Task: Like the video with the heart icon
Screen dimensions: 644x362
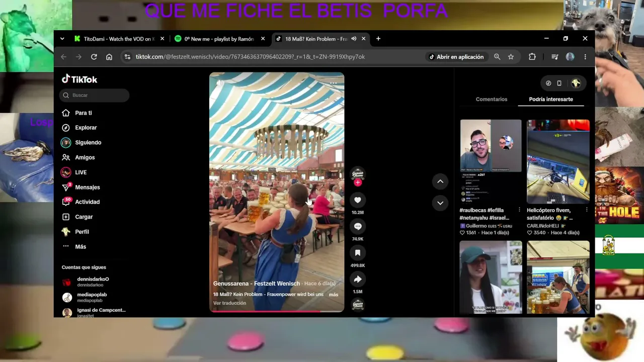Action: pyautogui.click(x=358, y=200)
